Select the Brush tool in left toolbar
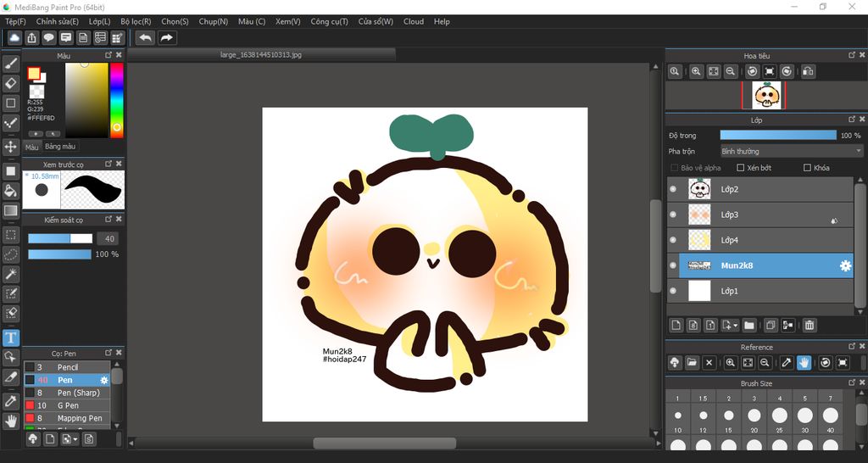 (11, 64)
